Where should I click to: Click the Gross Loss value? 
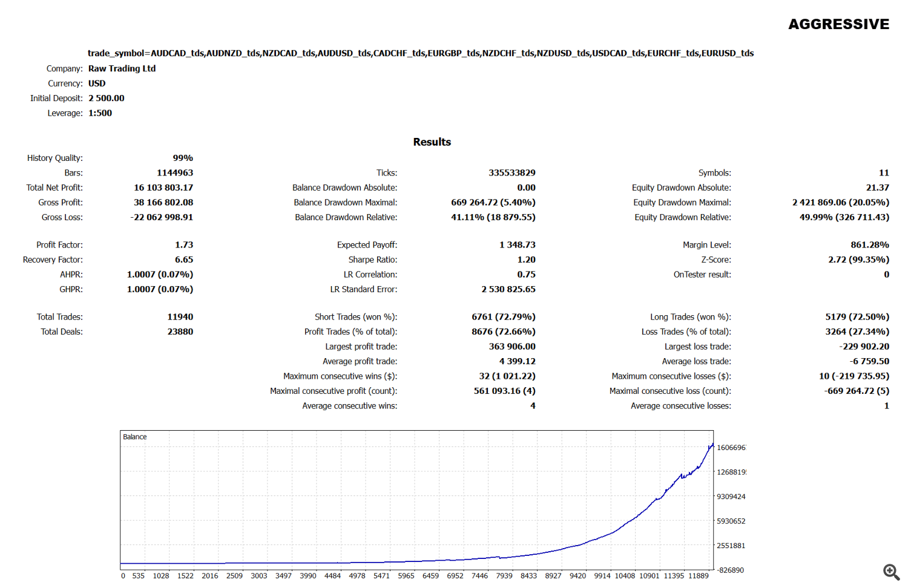162,217
